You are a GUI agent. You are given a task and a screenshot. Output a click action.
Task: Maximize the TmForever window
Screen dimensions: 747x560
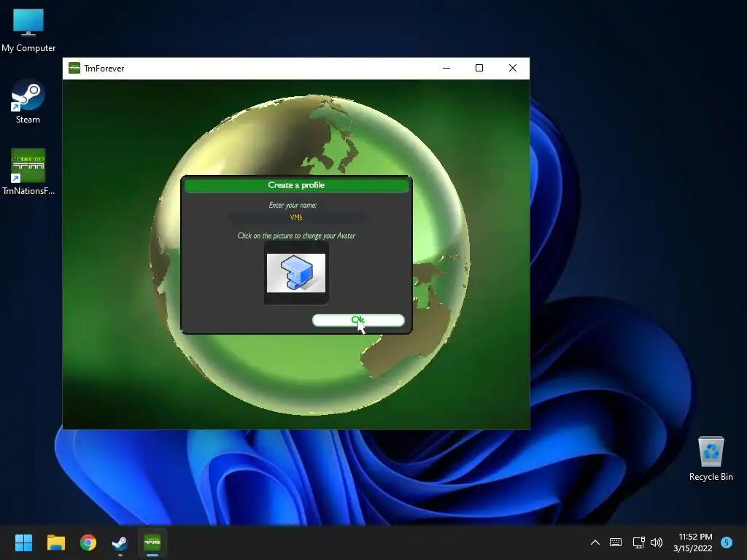pos(479,68)
